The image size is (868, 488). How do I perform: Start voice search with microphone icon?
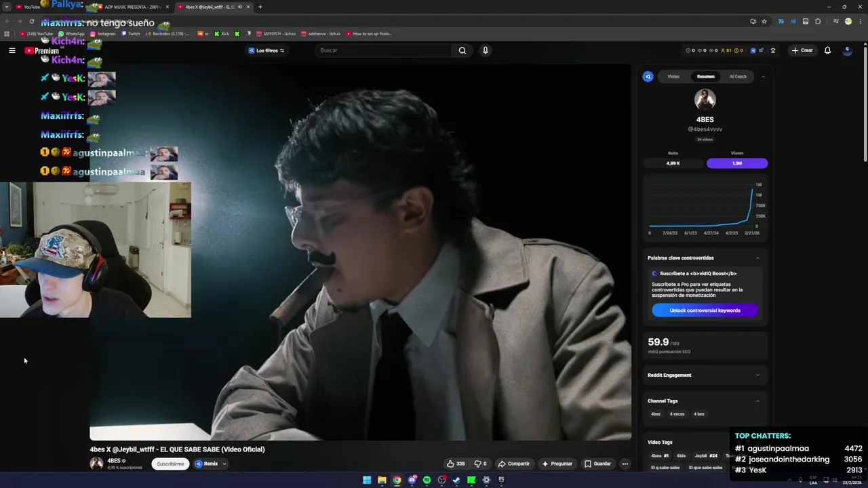[485, 50]
